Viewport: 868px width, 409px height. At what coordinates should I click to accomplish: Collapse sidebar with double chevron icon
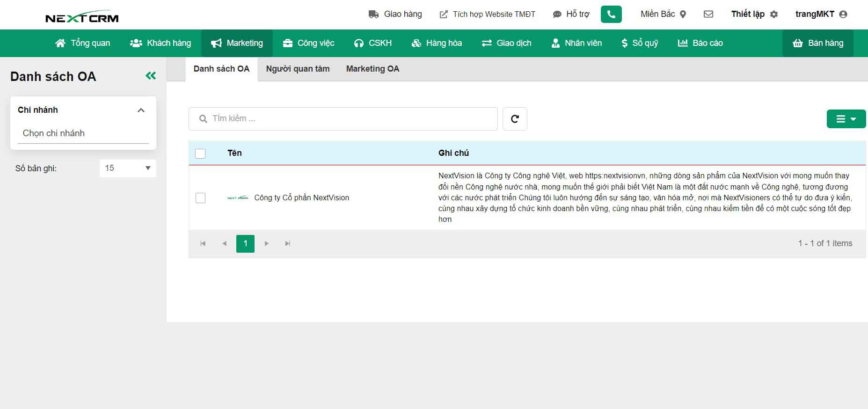click(x=151, y=76)
